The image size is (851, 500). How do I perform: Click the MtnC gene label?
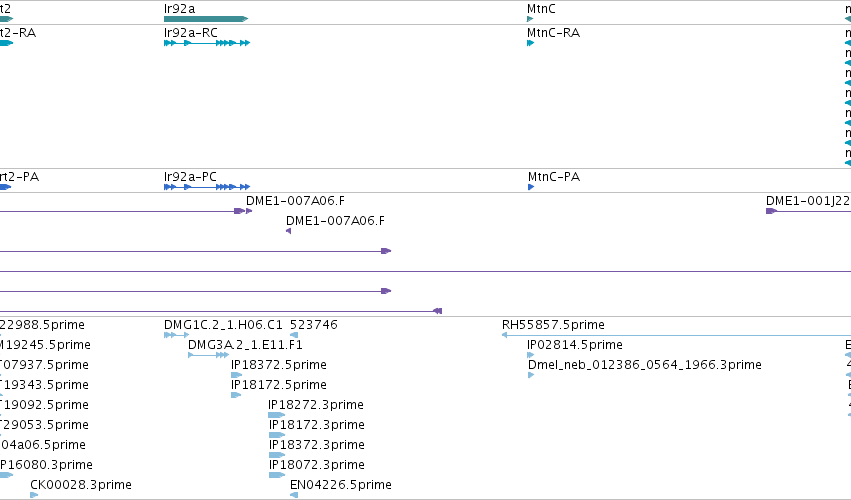pos(541,9)
